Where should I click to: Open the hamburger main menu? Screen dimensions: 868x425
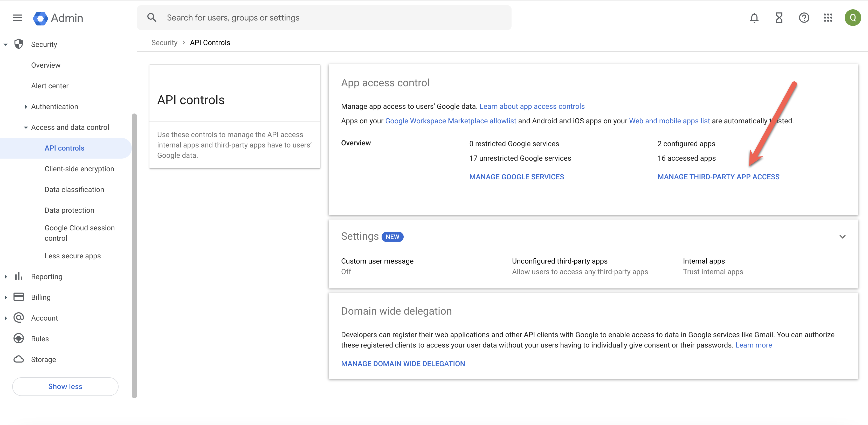click(x=18, y=18)
